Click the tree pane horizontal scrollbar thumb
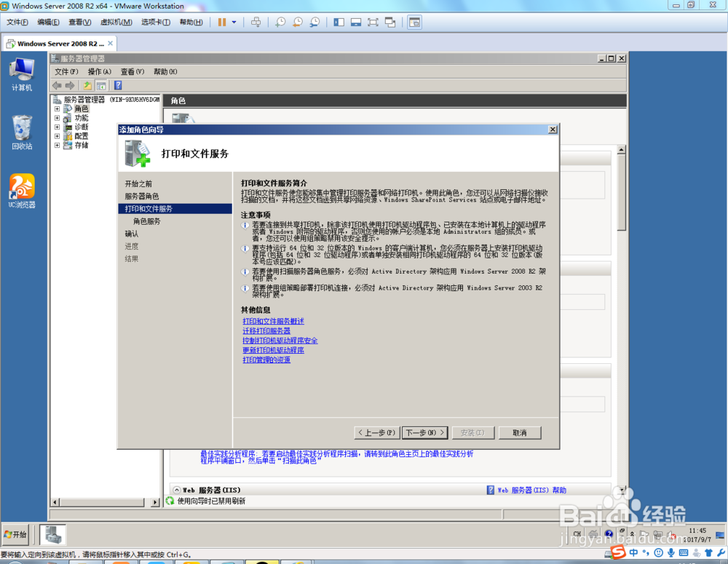This screenshot has width=728, height=564. point(102,502)
